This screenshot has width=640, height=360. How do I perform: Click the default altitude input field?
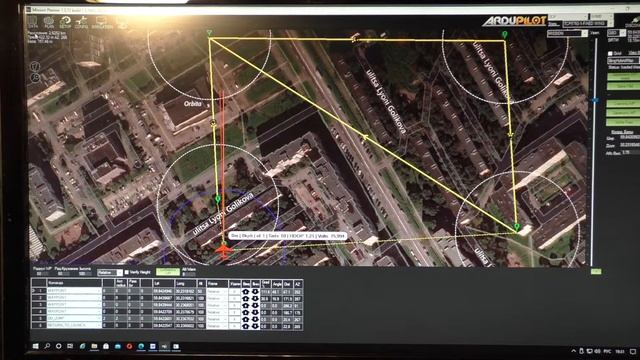pos(85,273)
